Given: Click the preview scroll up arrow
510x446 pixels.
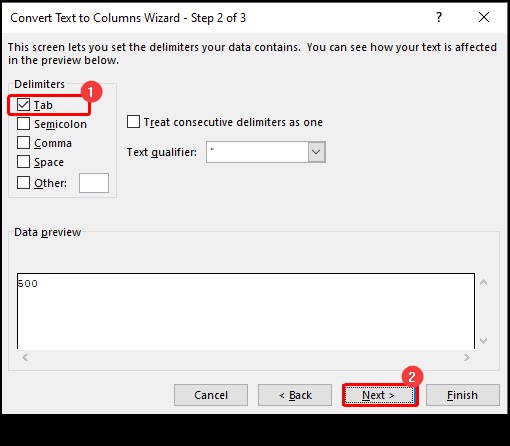Looking at the screenshot, I should tap(484, 283).
